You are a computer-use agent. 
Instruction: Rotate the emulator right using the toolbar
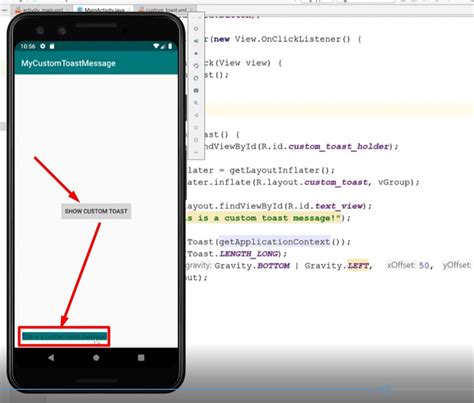[x=196, y=78]
